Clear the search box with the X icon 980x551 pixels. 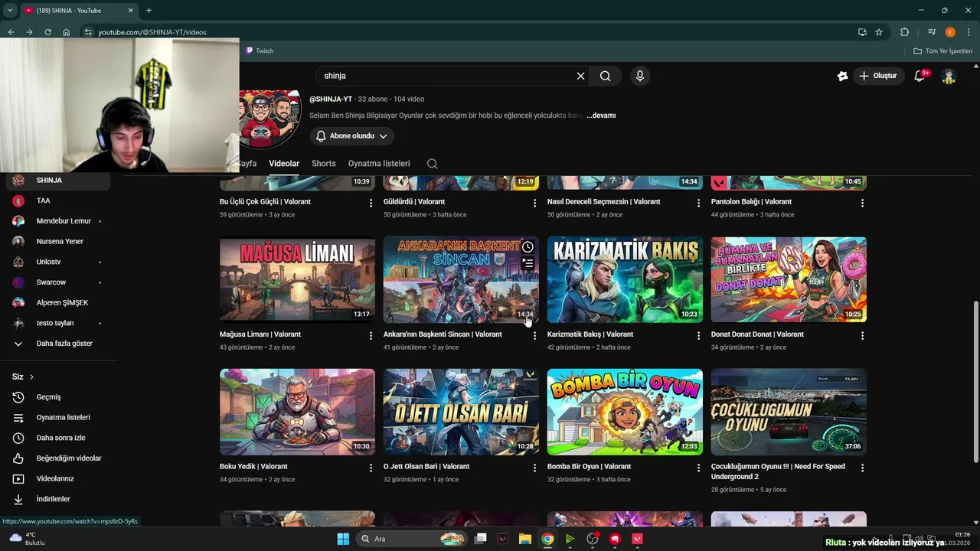click(580, 76)
